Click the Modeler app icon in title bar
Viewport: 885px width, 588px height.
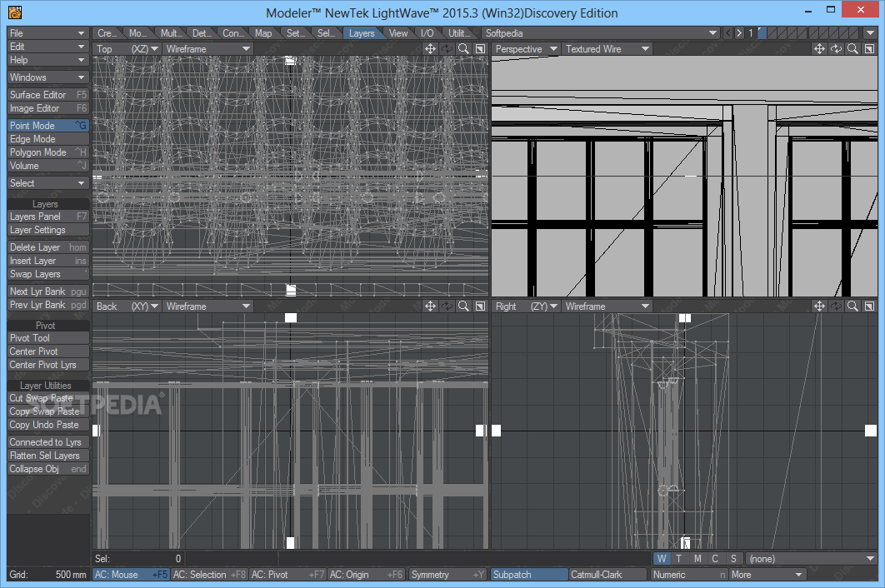15,12
